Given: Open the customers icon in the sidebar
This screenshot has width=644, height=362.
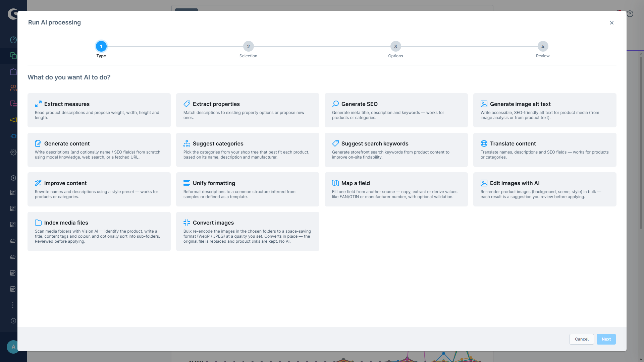Looking at the screenshot, I should [x=13, y=88].
